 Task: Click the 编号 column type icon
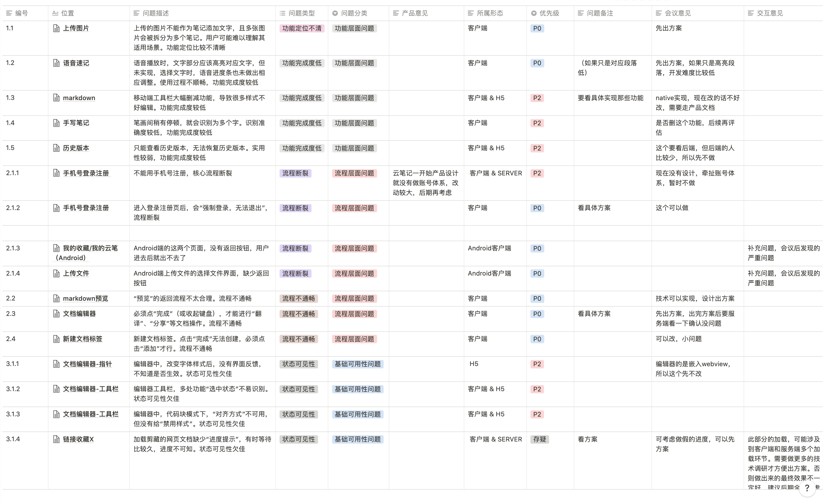9,13
